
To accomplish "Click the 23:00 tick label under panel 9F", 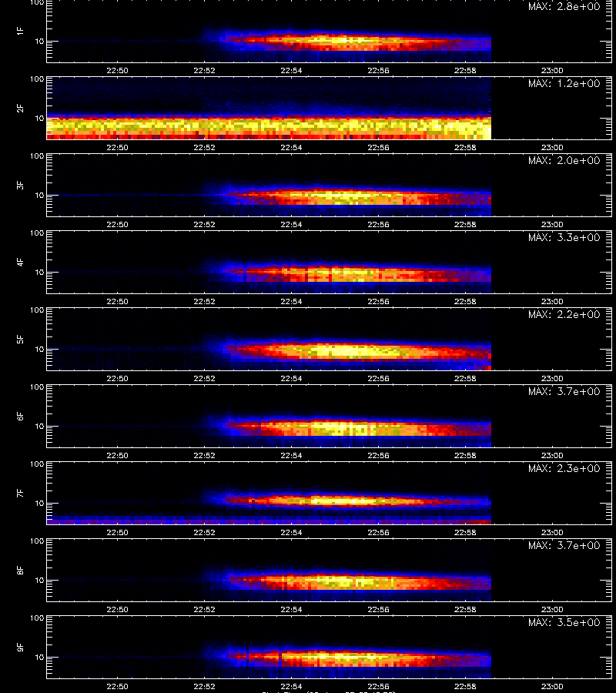I will pos(552,686).
